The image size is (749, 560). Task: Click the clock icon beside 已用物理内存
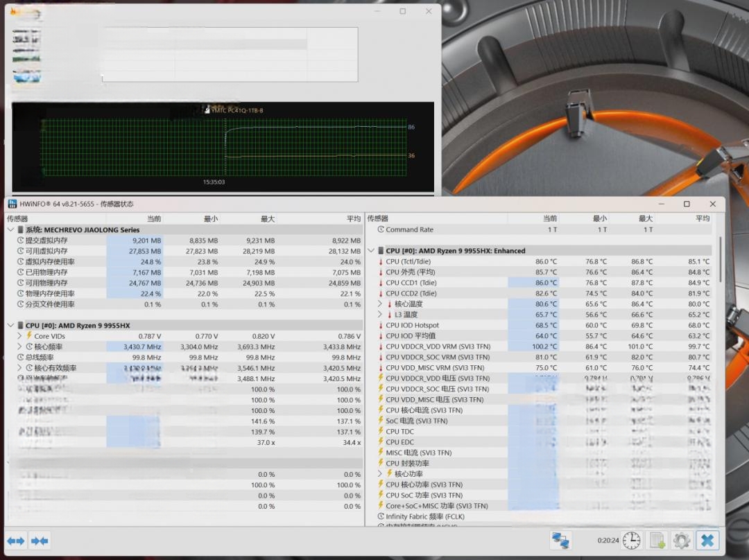point(21,272)
